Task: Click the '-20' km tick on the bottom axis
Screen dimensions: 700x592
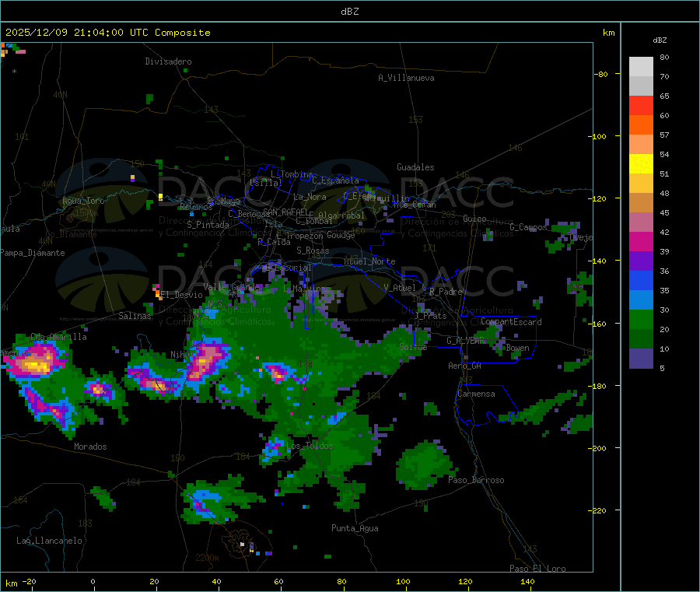Action: pyautogui.click(x=29, y=581)
